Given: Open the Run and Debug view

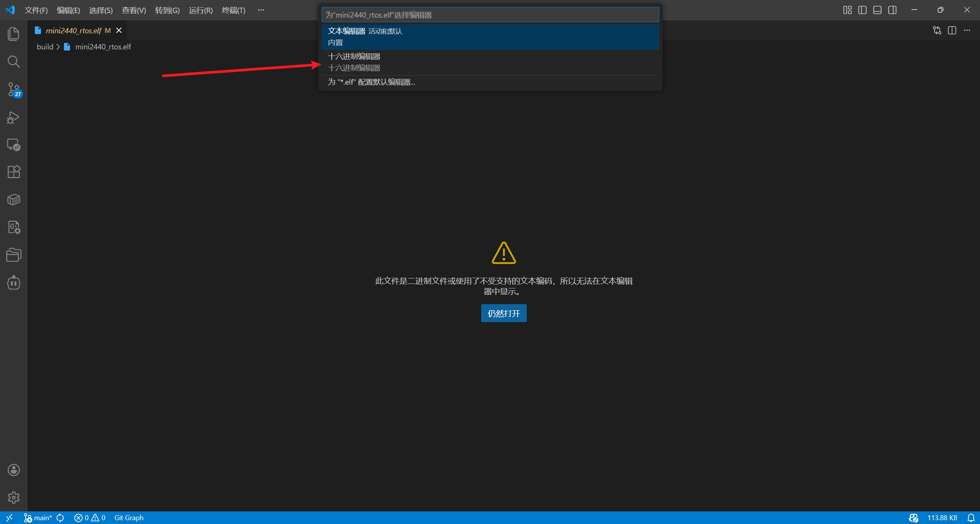Looking at the screenshot, I should pos(14,117).
